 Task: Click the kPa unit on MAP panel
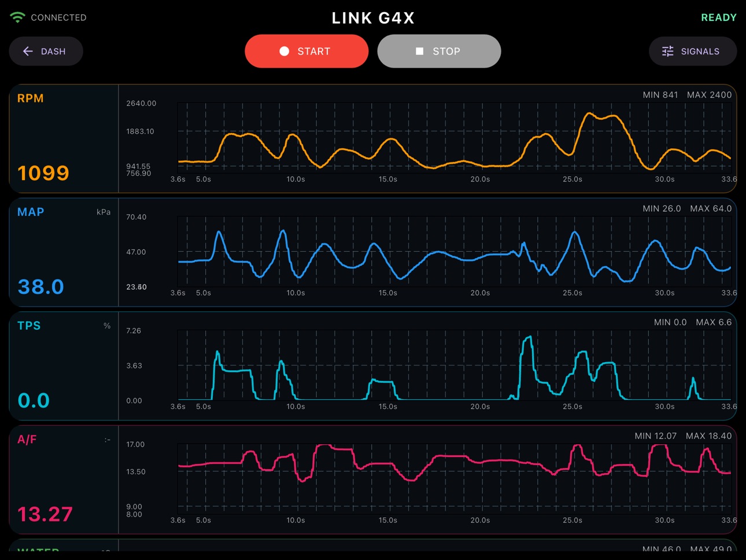click(x=104, y=212)
